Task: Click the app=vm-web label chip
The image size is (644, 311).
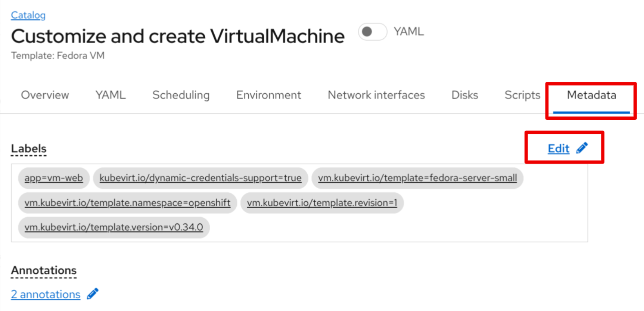Action: [x=53, y=178]
